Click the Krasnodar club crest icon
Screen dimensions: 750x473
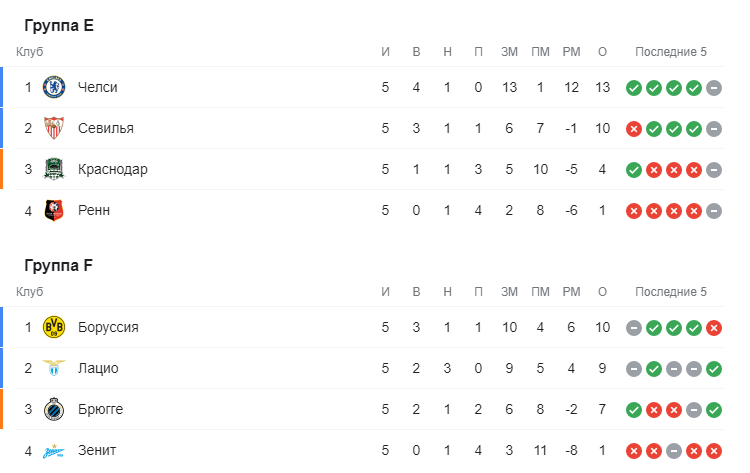(x=54, y=169)
